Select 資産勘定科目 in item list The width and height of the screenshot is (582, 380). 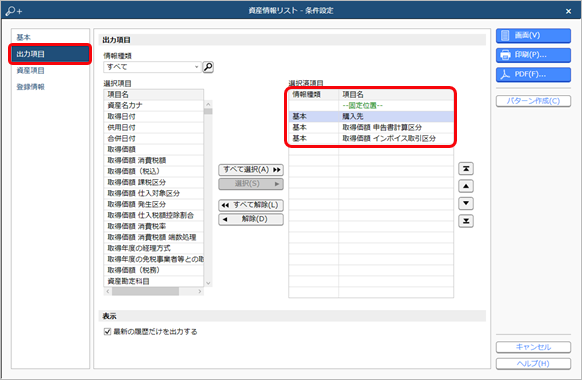[x=154, y=281]
